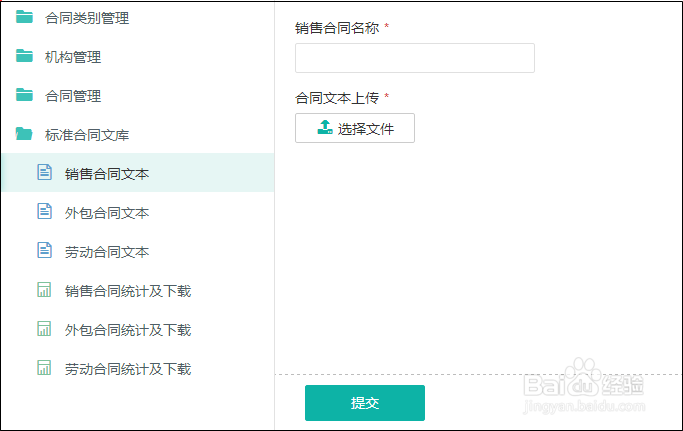Select 销售合同文本 in the sidebar
Viewport: 683px width, 431px height.
[x=107, y=174]
